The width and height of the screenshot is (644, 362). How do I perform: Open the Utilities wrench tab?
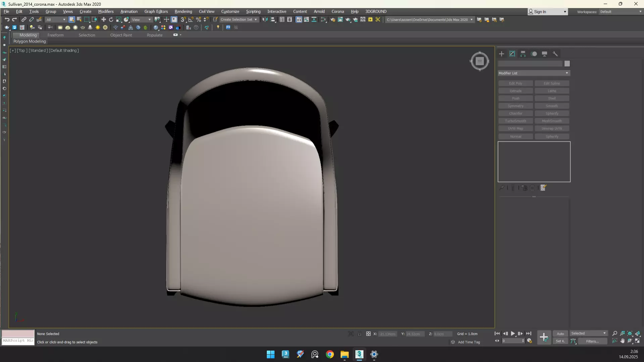[555, 54]
